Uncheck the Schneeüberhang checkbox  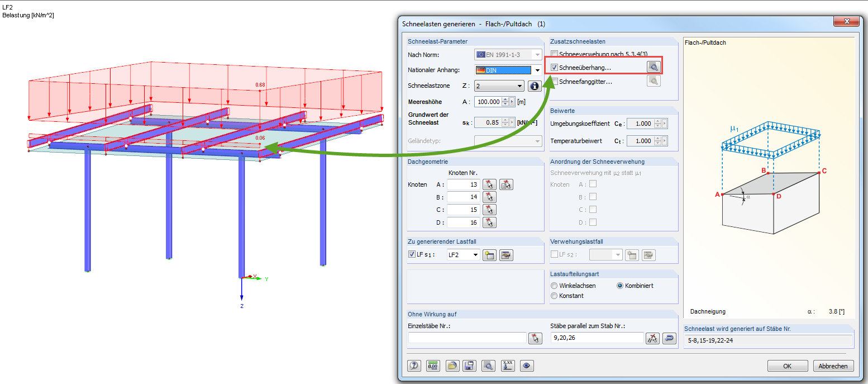click(x=554, y=68)
